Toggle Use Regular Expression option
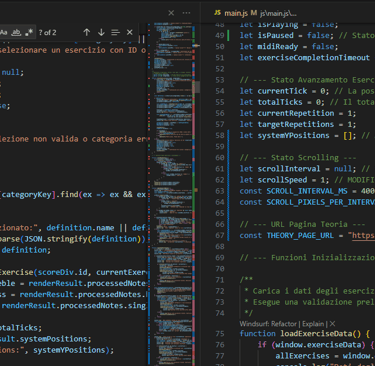Viewport: 375px width, 366px height. [29, 32]
